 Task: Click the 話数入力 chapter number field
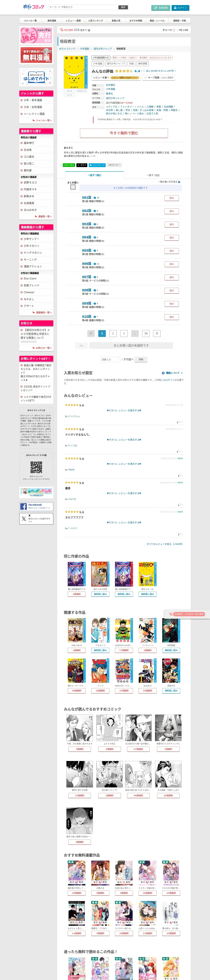(x=110, y=359)
